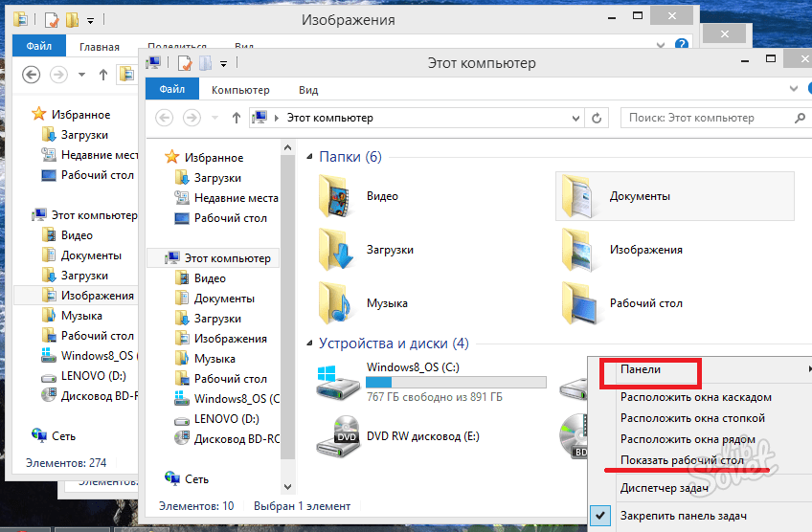Click the '767 ГБ свободно из 891 ГБ' text

click(434, 397)
